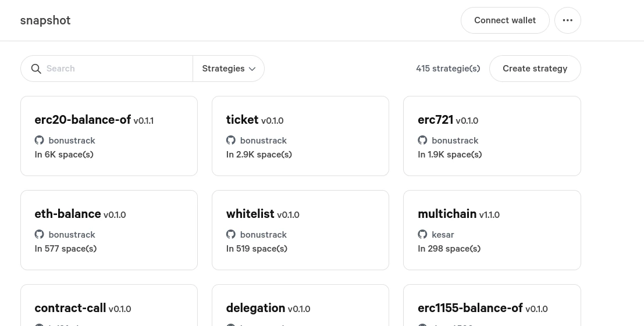
Task: Open the delegation strategy card
Action: tap(300, 305)
